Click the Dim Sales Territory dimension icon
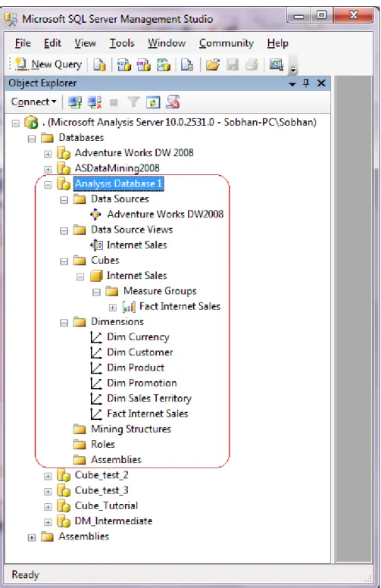 pyautogui.click(x=96, y=399)
